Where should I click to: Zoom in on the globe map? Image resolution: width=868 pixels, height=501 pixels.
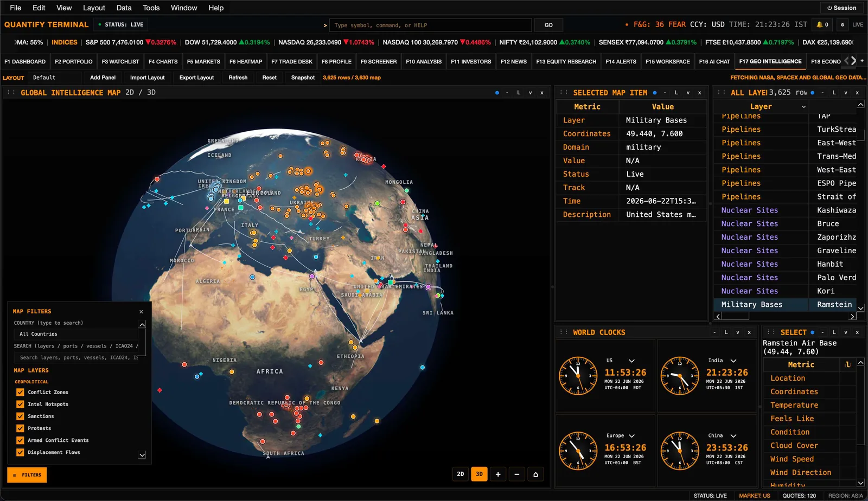498,474
